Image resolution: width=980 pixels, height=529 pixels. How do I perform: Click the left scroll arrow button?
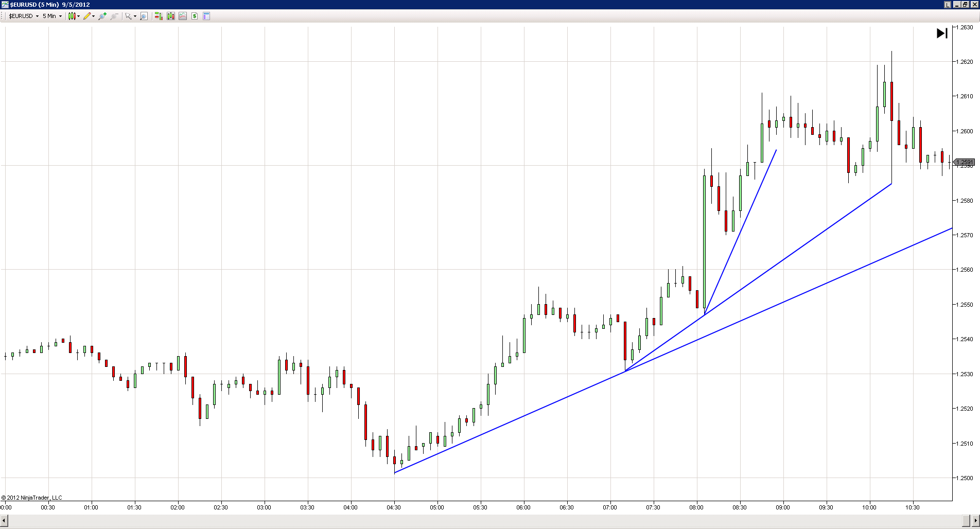pos(4,520)
